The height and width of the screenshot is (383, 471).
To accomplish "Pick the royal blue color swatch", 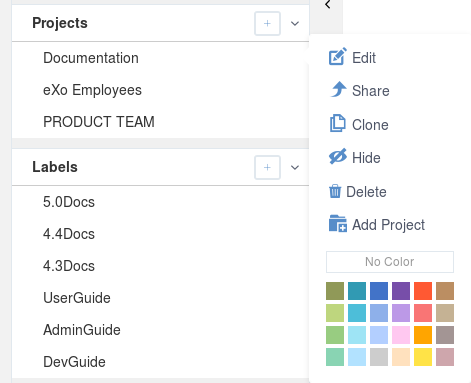I will (x=379, y=291).
